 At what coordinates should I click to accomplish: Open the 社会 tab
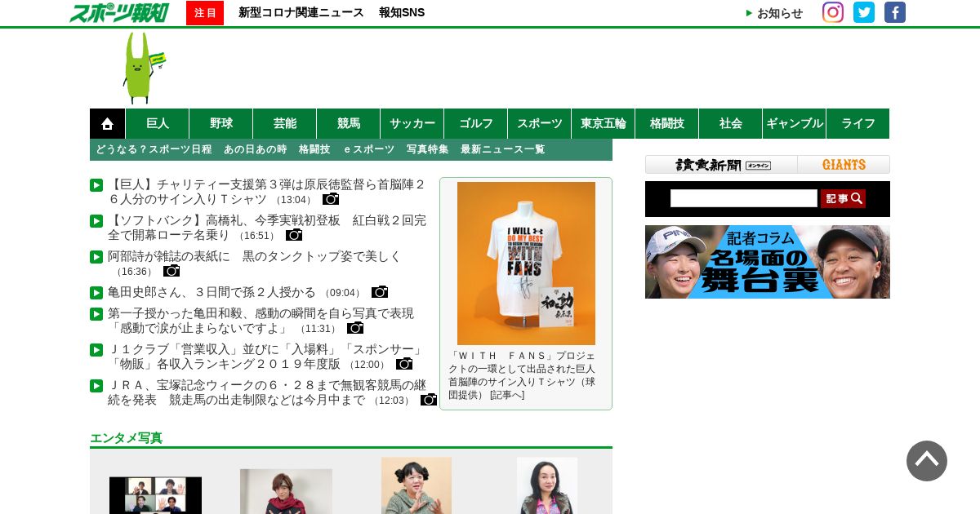click(731, 123)
